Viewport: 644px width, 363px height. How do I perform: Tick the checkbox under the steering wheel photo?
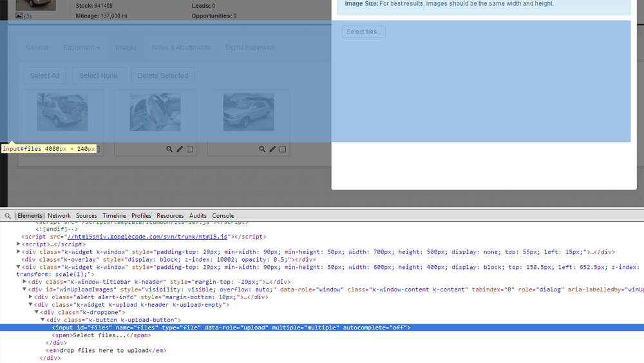pyautogui.click(x=190, y=149)
